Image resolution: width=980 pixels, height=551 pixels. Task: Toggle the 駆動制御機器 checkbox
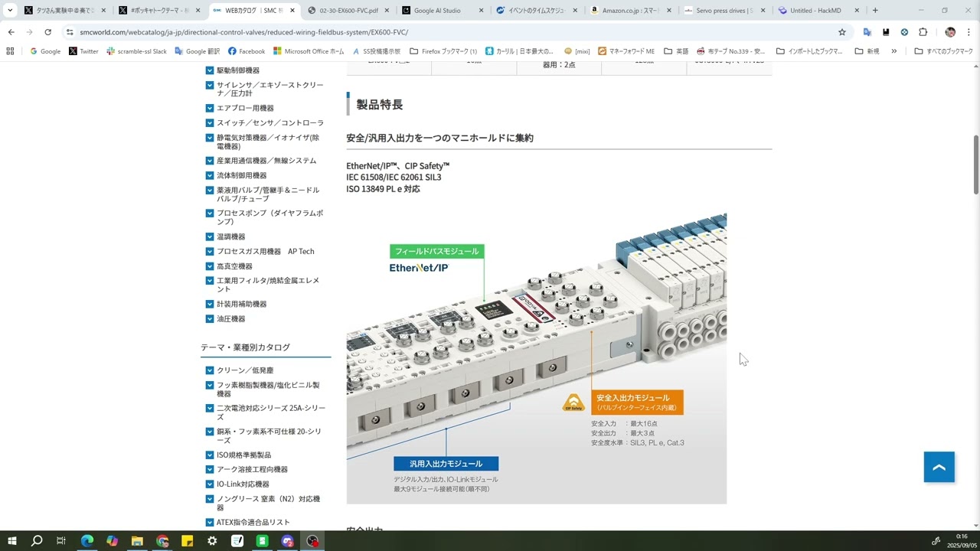pos(210,70)
